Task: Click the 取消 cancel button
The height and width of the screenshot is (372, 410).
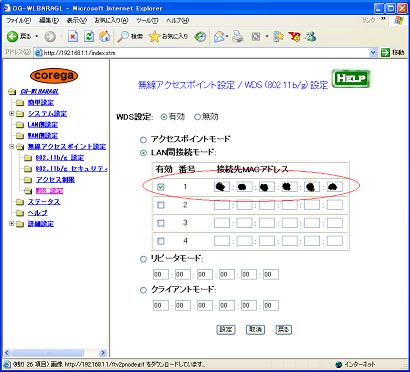Action: coord(255,330)
